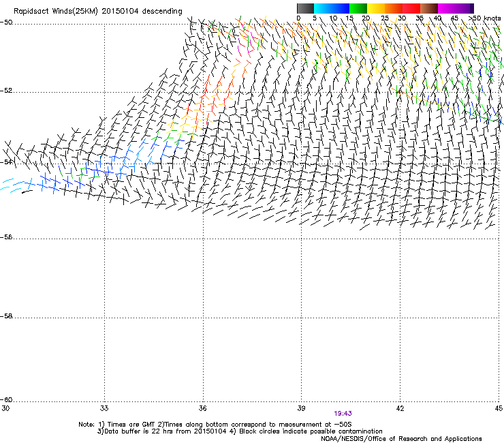
Task: Click the dark purple 45-50 knots legend segment
Action: click(464, 8)
